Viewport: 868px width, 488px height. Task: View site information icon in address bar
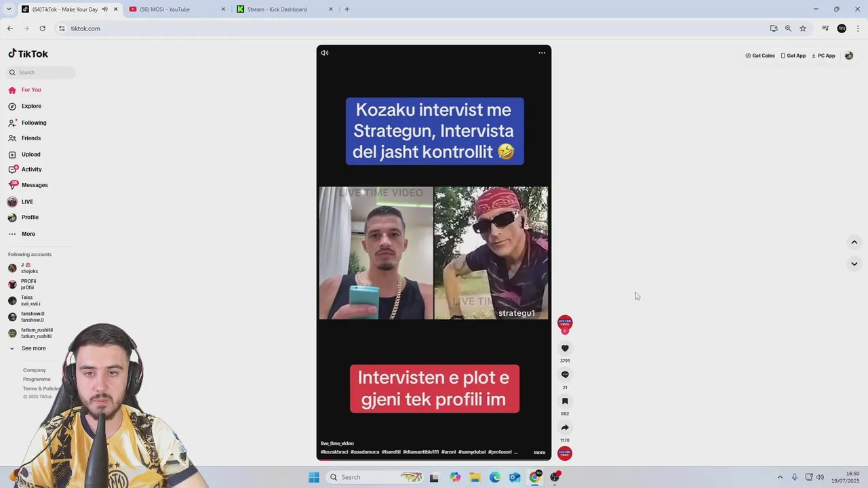(62, 28)
